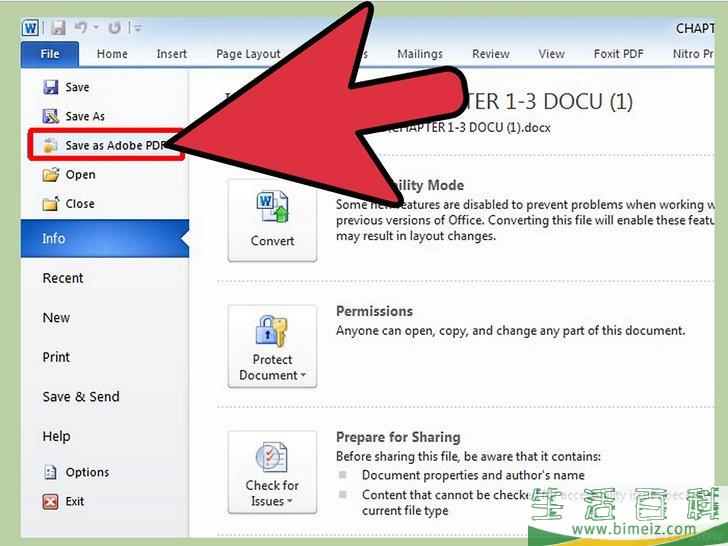The width and height of the screenshot is (728, 546).
Task: Click the Close folder icon
Action: pos(51,203)
